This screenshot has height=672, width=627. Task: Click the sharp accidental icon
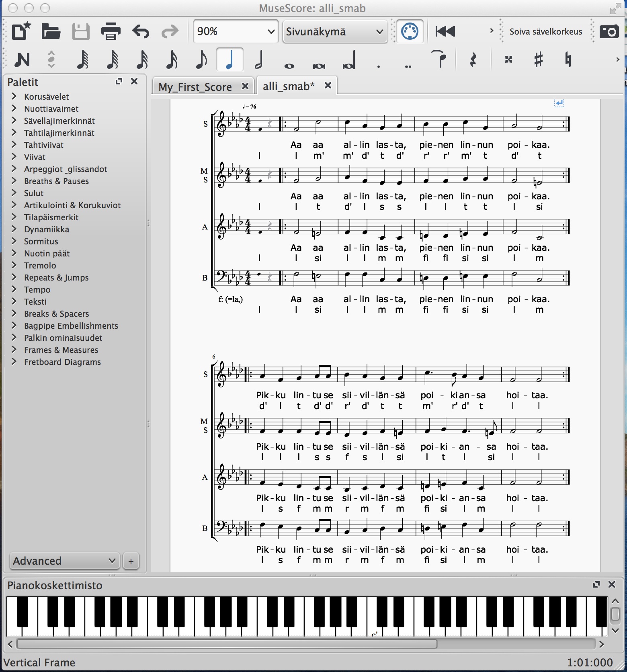[538, 60]
